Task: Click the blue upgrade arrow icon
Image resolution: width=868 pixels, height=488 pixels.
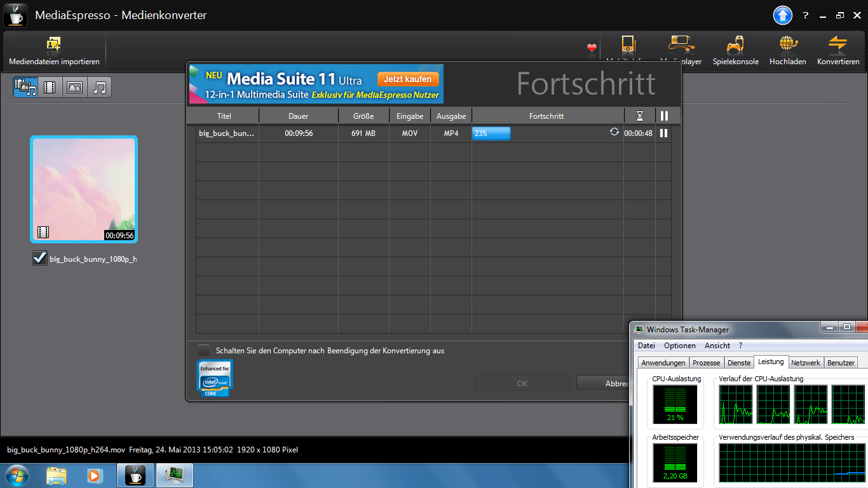Action: coord(782,15)
